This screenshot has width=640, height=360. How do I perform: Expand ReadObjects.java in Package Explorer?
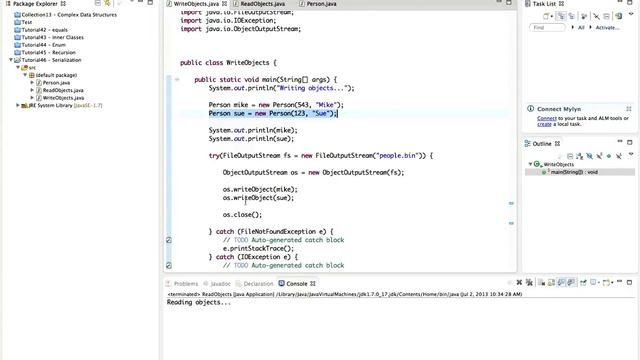click(32, 90)
